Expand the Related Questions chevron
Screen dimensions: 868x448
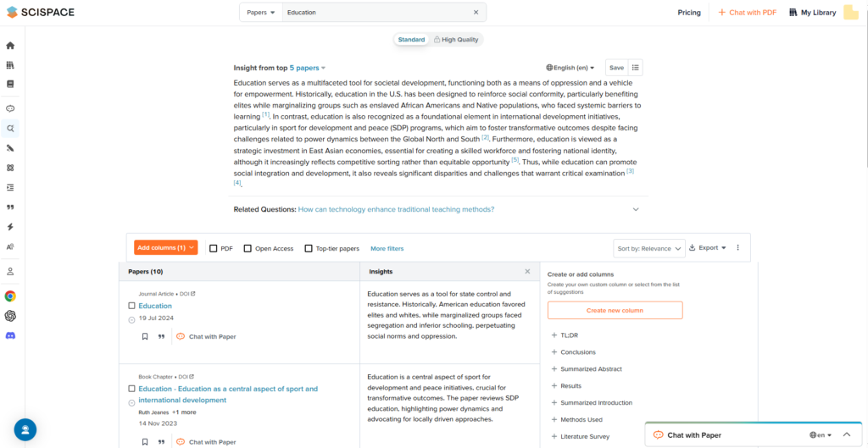point(636,209)
